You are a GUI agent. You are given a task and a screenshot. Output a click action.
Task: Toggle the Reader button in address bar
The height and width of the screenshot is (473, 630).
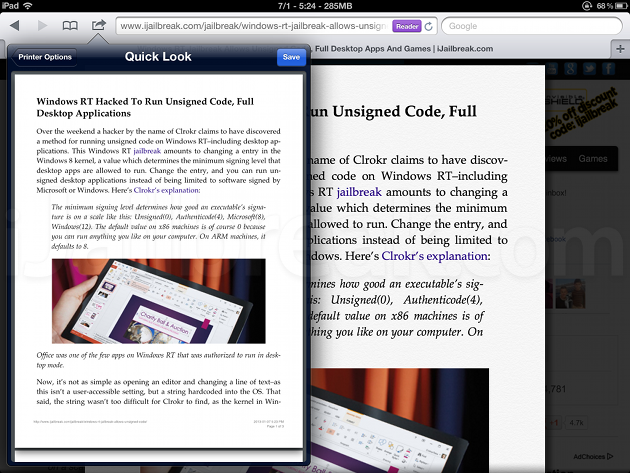407,26
